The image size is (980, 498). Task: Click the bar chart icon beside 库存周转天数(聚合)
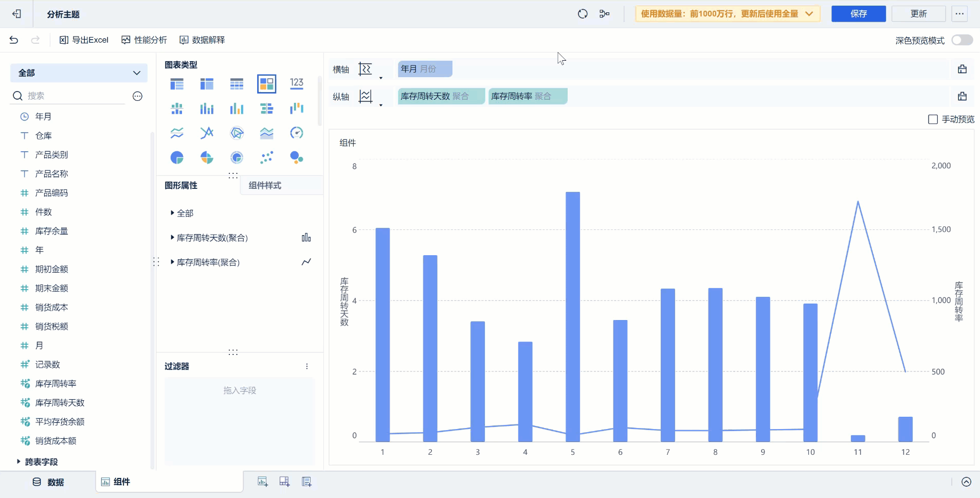pos(306,238)
